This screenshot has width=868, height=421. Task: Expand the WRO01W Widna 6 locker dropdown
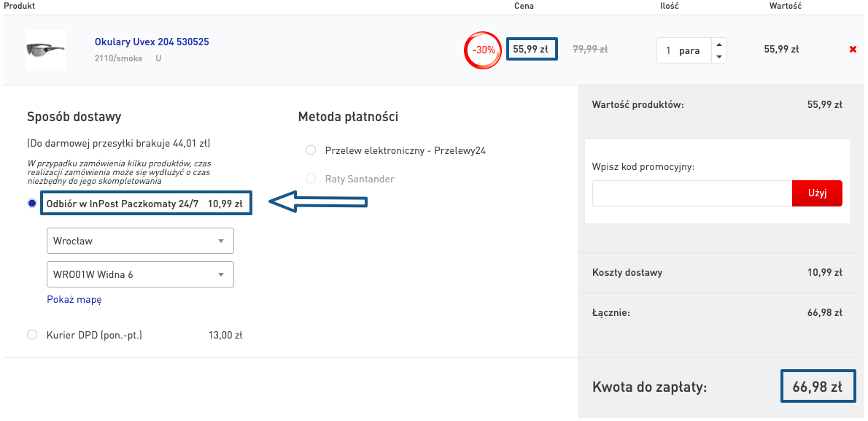(140, 274)
